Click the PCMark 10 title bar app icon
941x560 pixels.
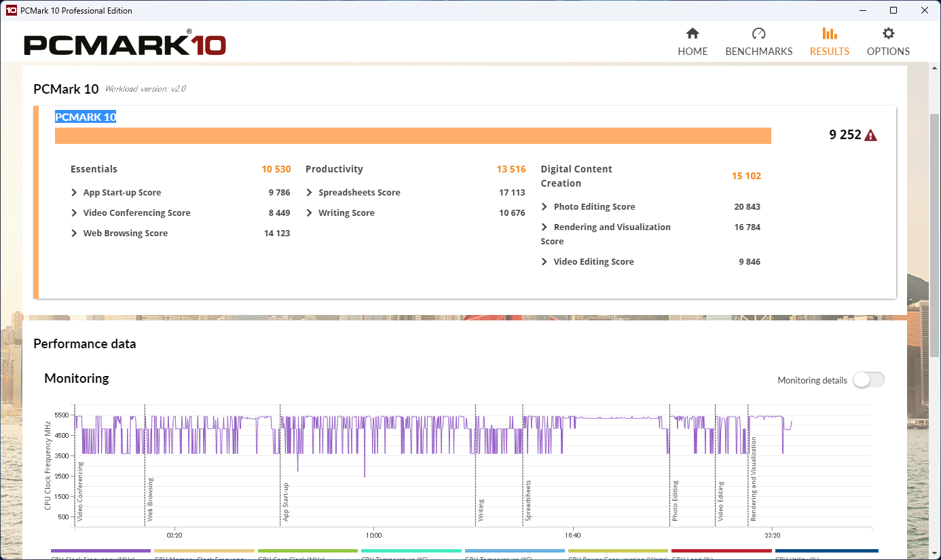pyautogui.click(x=11, y=10)
